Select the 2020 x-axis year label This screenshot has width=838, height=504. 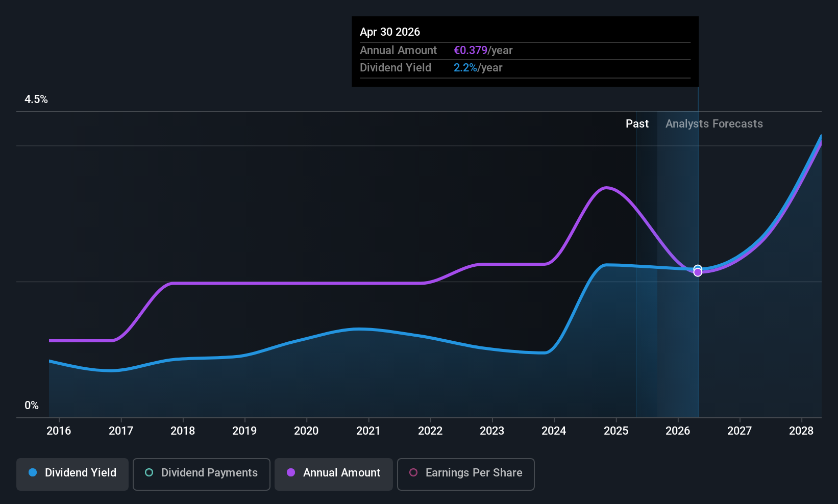[x=306, y=431]
